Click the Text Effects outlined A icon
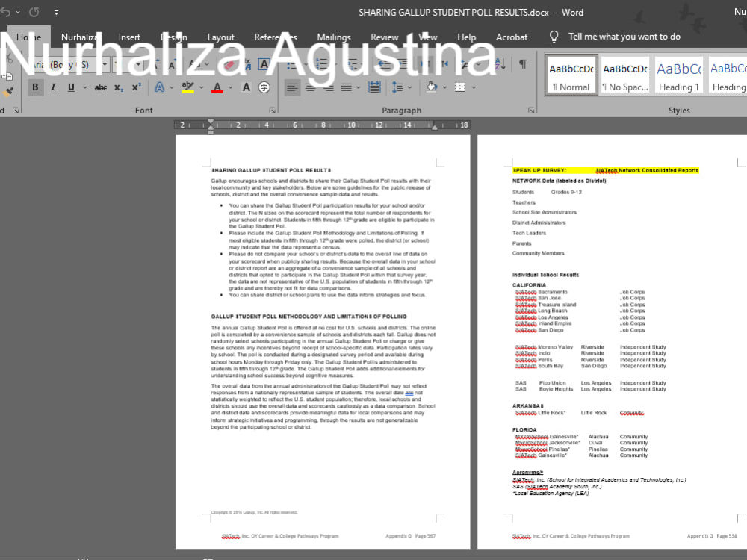This screenshot has width=747, height=560. coord(160,87)
